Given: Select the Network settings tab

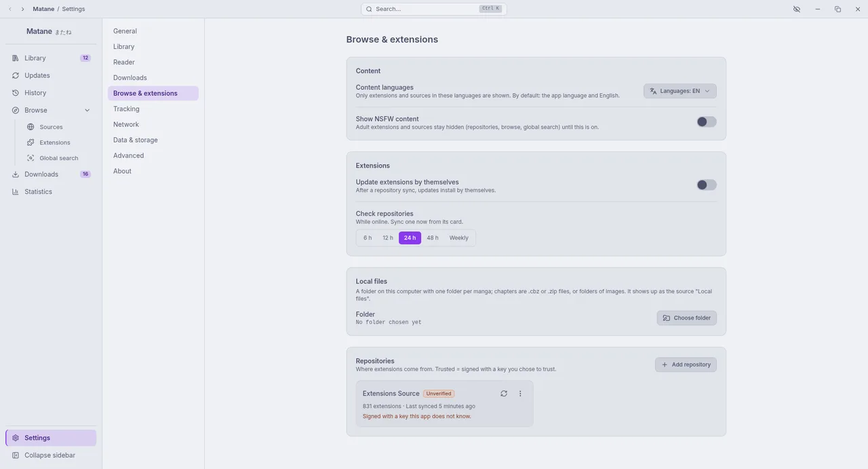Looking at the screenshot, I should [x=153, y=124].
